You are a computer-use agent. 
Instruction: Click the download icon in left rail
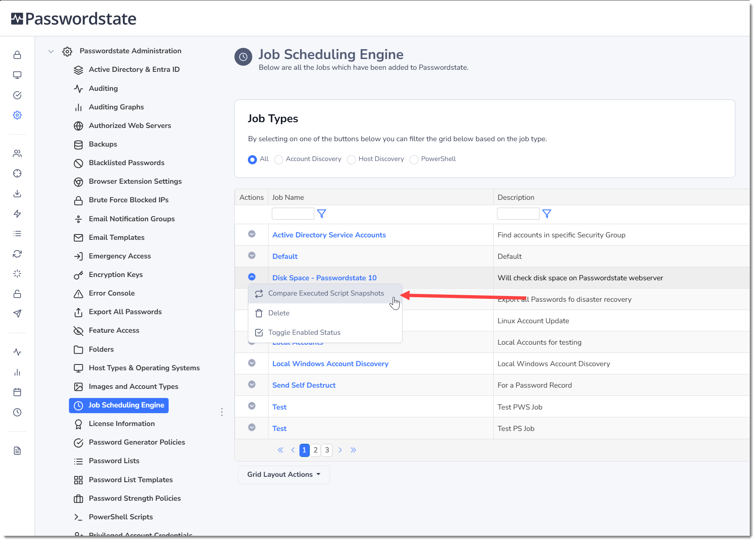point(17,194)
